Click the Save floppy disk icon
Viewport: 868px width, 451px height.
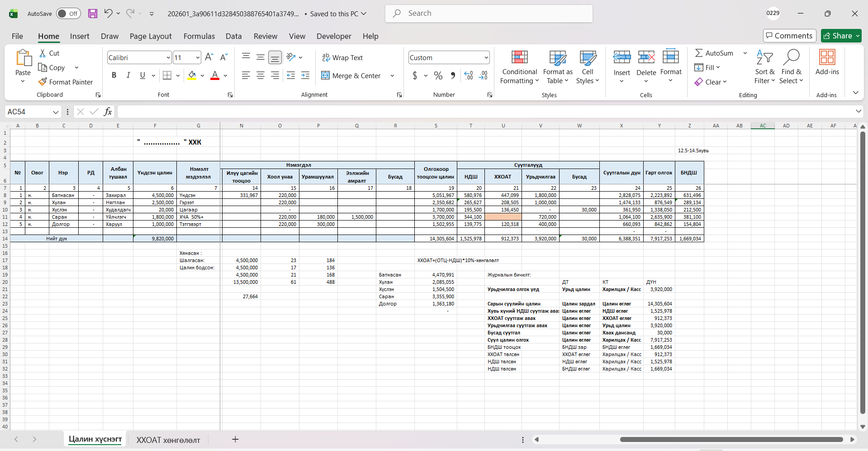point(93,14)
